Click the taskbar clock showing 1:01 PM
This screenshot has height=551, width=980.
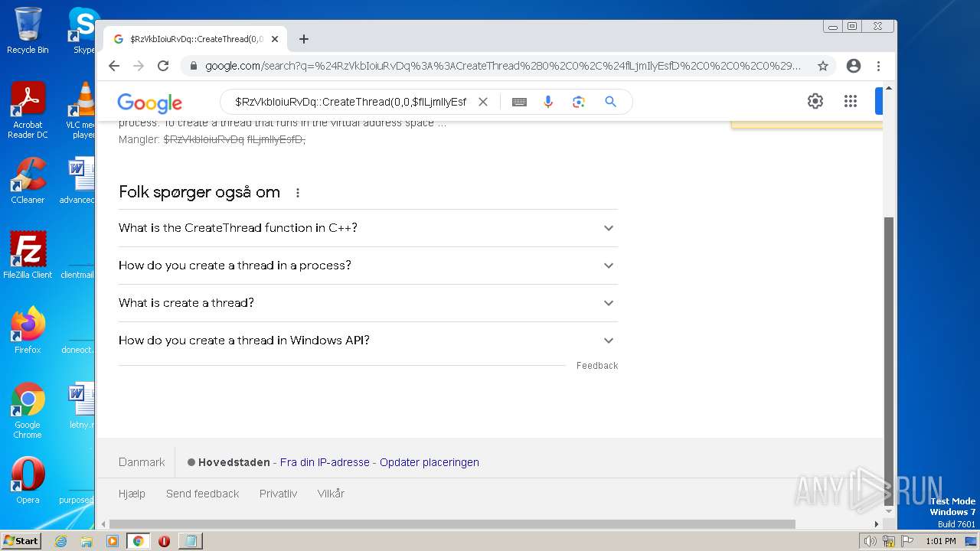click(x=940, y=541)
